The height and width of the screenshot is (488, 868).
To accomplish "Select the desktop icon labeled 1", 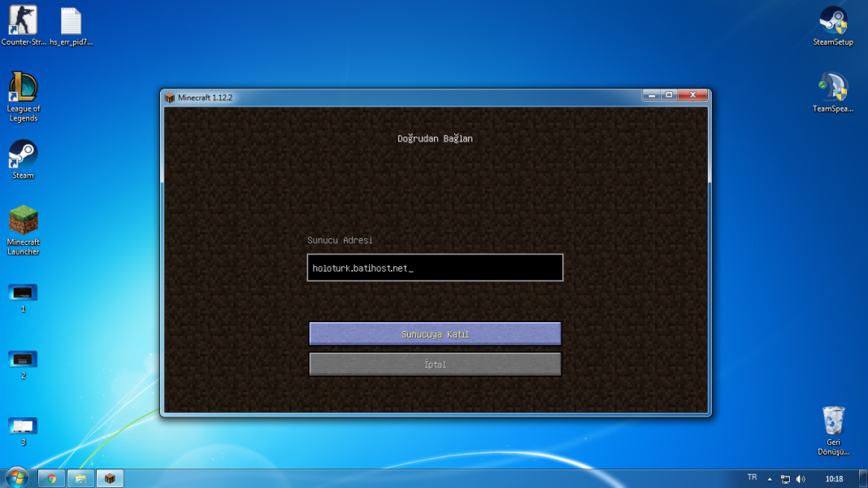I will point(24,298).
